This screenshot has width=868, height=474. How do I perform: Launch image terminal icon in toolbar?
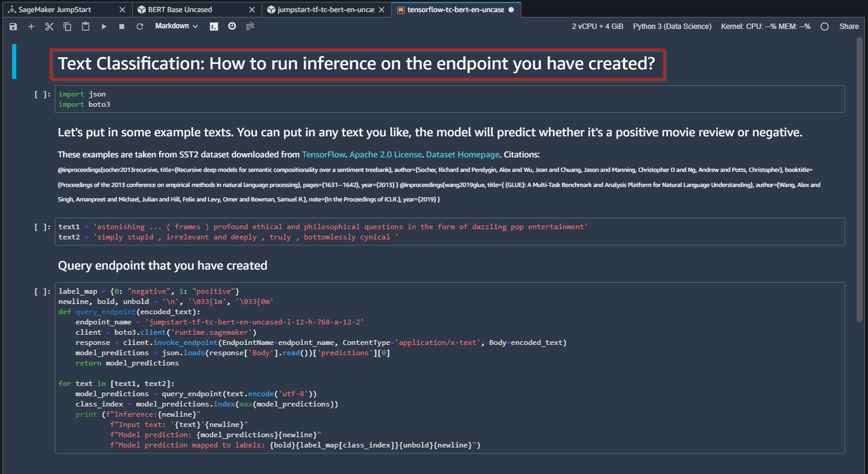(x=214, y=27)
